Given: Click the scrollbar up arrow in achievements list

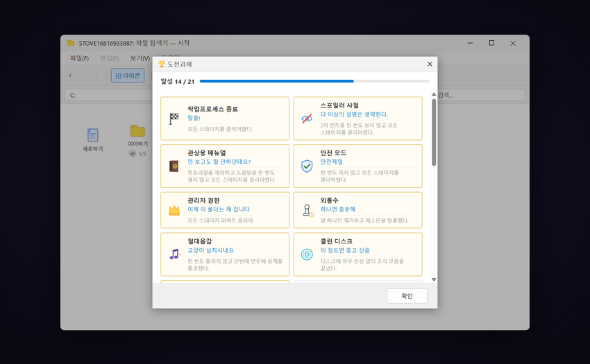Looking at the screenshot, I should coord(434,94).
